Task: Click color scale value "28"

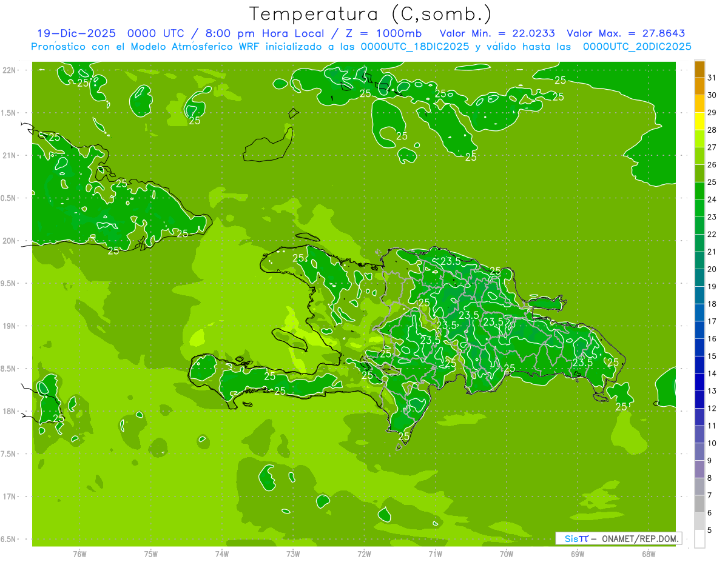Action: [x=712, y=130]
